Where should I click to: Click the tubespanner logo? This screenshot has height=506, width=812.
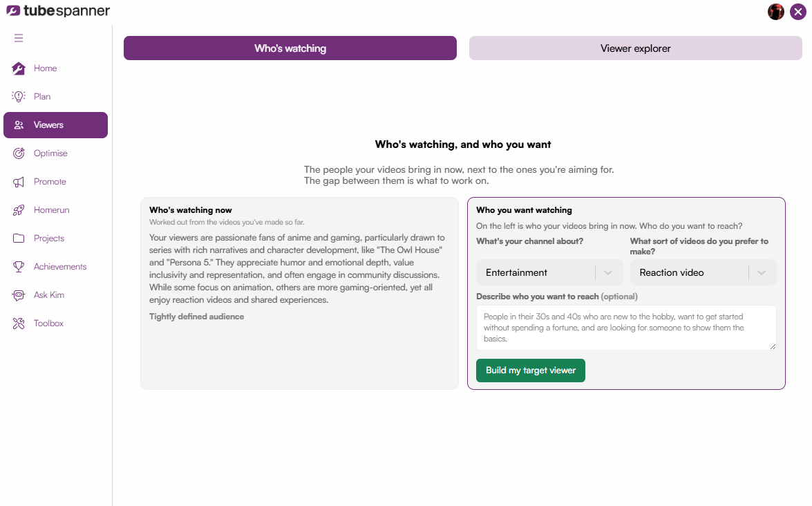tap(58, 11)
